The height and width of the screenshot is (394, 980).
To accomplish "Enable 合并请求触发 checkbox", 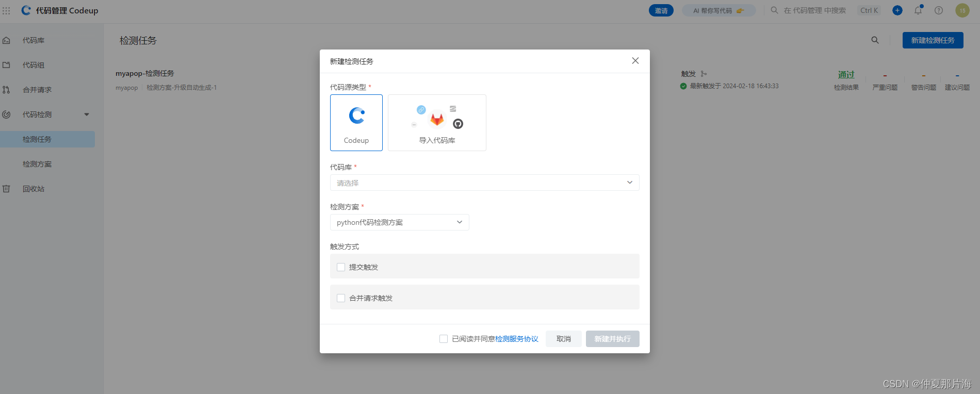I will coord(341,298).
